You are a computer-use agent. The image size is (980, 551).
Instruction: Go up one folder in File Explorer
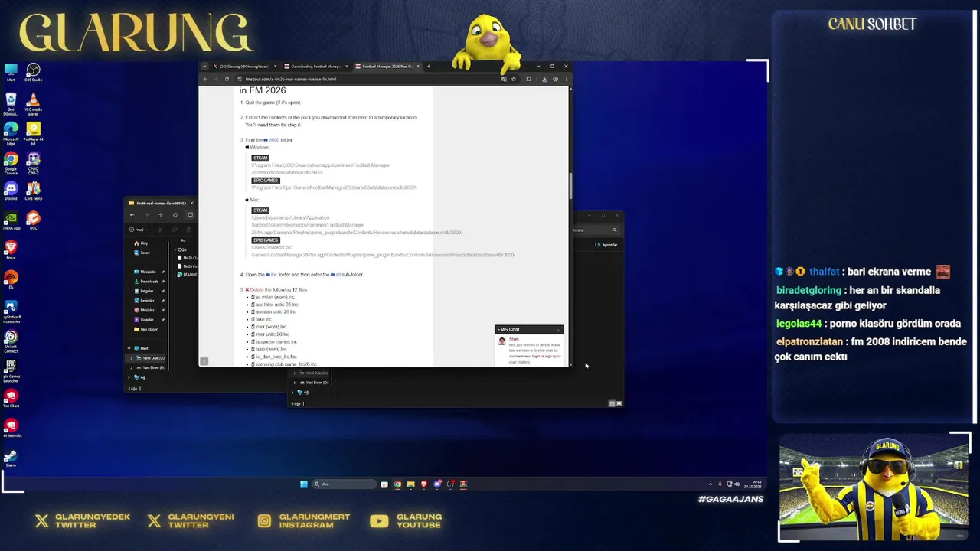click(160, 215)
